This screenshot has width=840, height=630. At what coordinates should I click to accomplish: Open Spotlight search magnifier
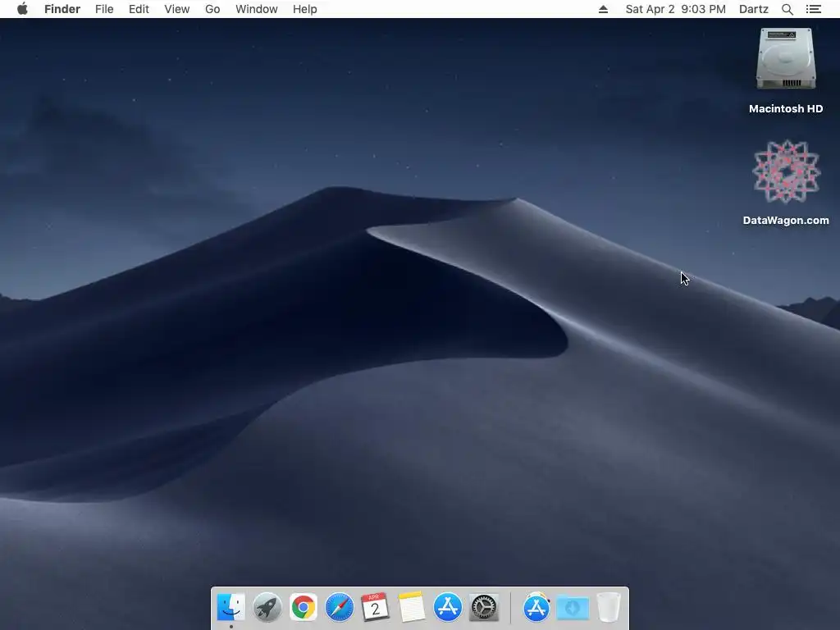click(787, 9)
